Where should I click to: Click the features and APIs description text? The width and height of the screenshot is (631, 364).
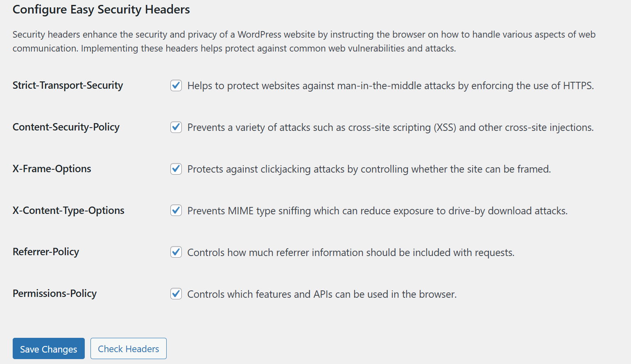pos(322,294)
